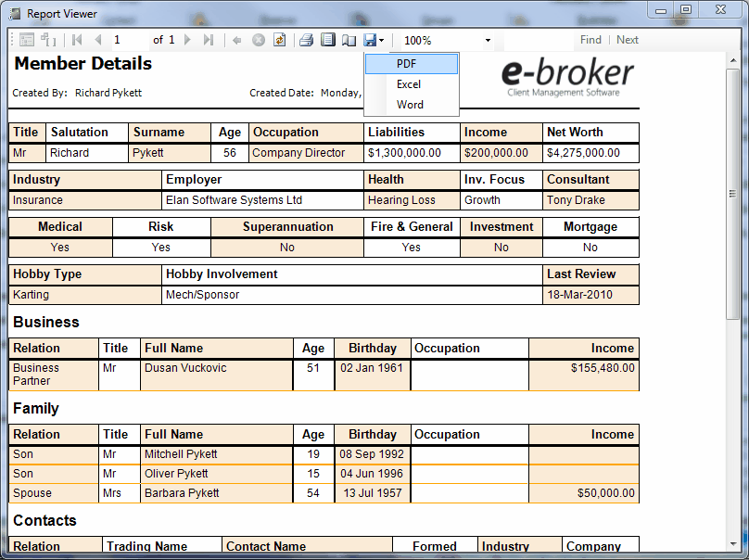Click the Growth investment focus cell
The image size is (749, 560).
tap(501, 200)
